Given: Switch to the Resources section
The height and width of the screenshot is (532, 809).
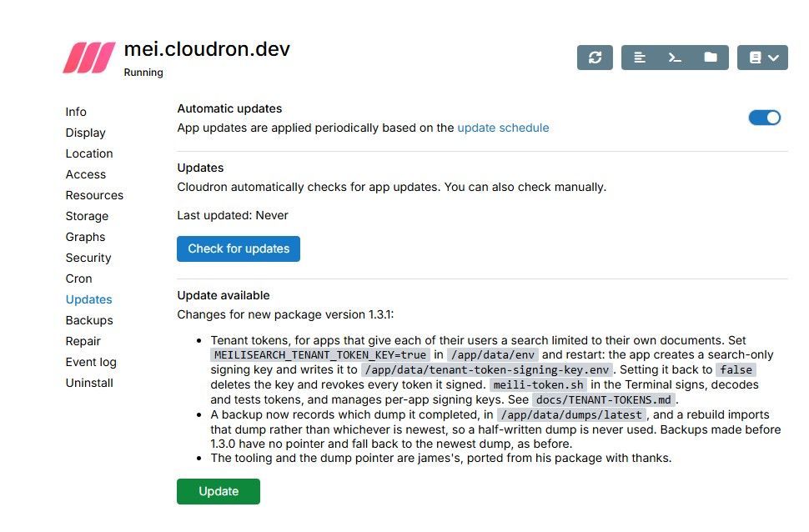Looking at the screenshot, I should point(94,195).
